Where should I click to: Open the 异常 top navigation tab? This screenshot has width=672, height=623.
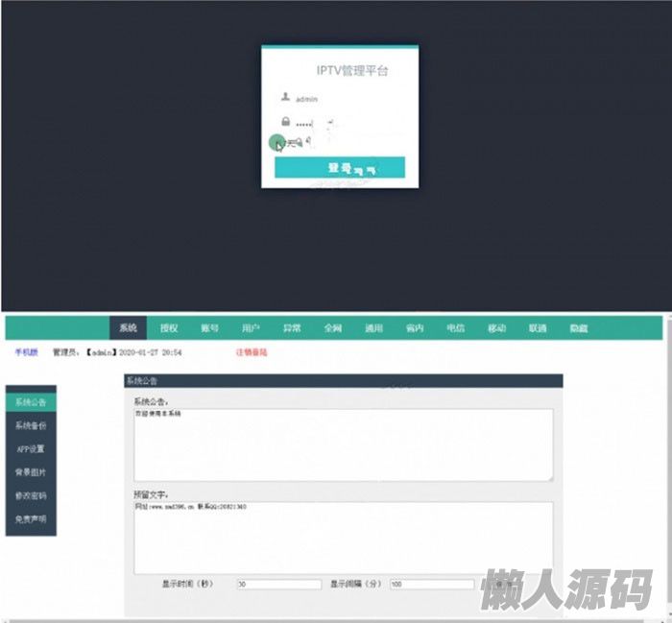pyautogui.click(x=292, y=328)
